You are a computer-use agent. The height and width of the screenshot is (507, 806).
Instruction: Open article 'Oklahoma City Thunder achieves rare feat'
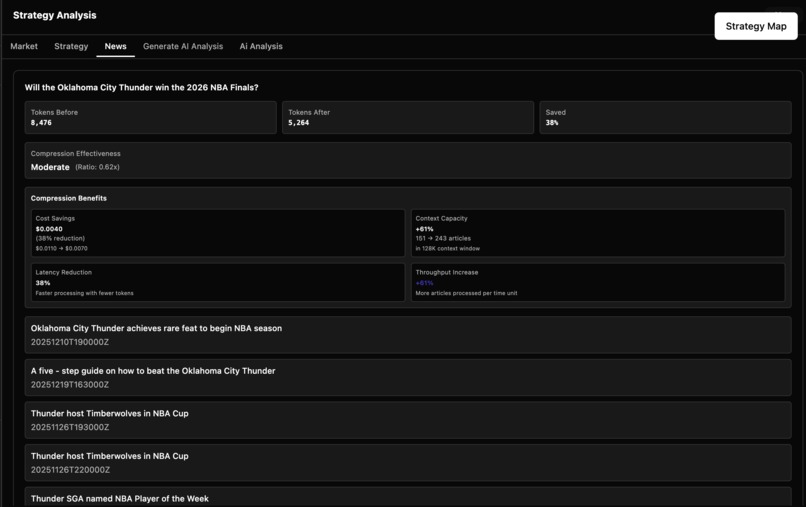(x=408, y=335)
